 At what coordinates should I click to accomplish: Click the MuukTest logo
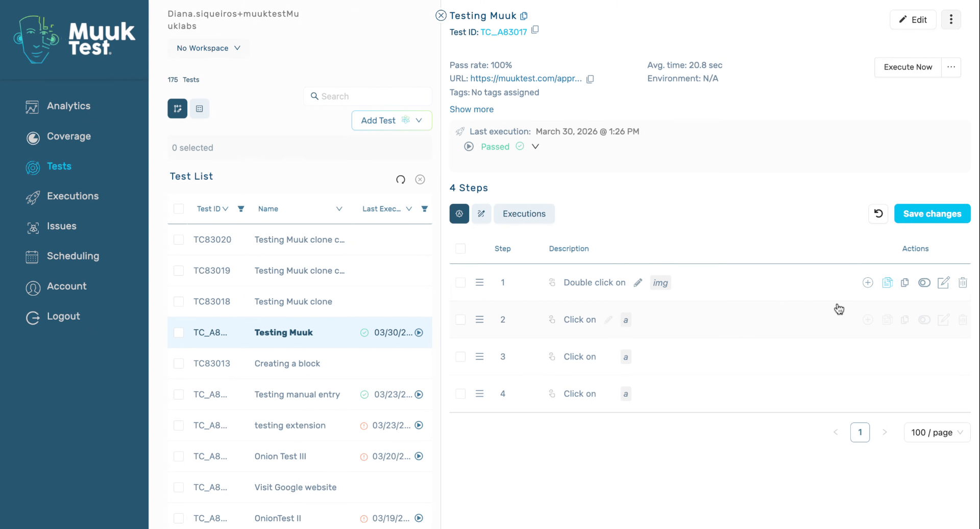click(x=75, y=39)
